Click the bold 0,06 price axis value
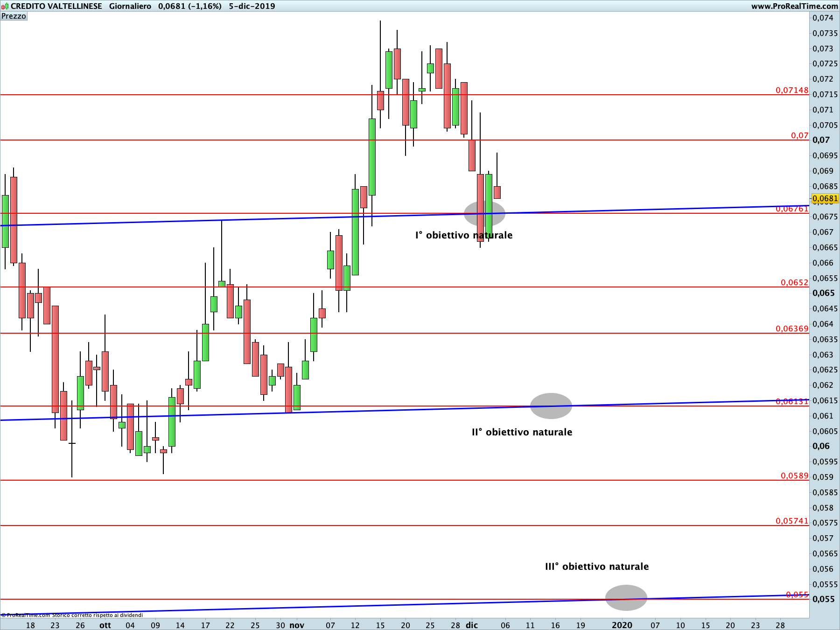Screen dimensions: 840x630 [821, 446]
